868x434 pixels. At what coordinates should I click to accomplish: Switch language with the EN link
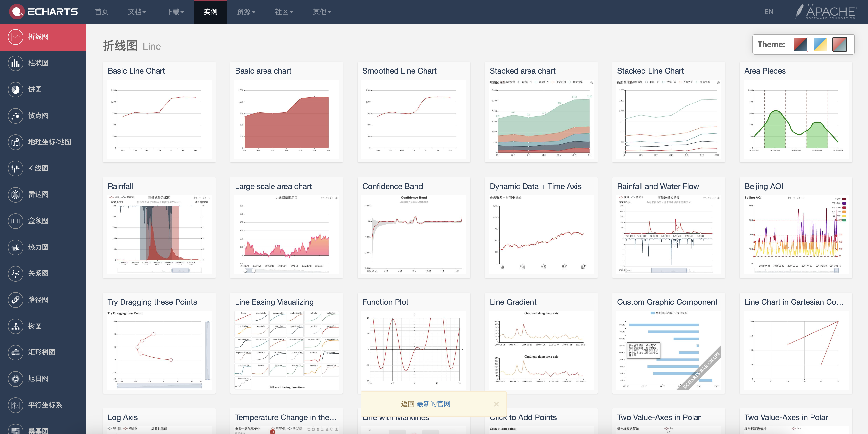pyautogui.click(x=769, y=12)
